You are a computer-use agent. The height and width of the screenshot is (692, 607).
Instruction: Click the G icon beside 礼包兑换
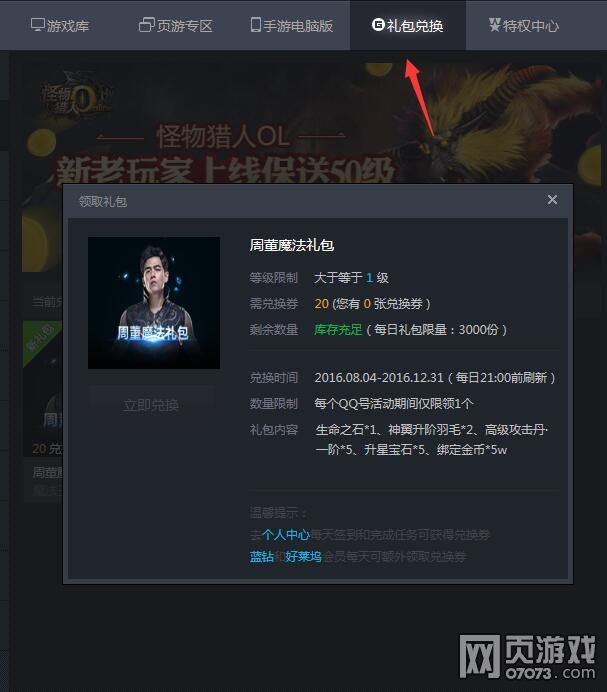coord(378,25)
